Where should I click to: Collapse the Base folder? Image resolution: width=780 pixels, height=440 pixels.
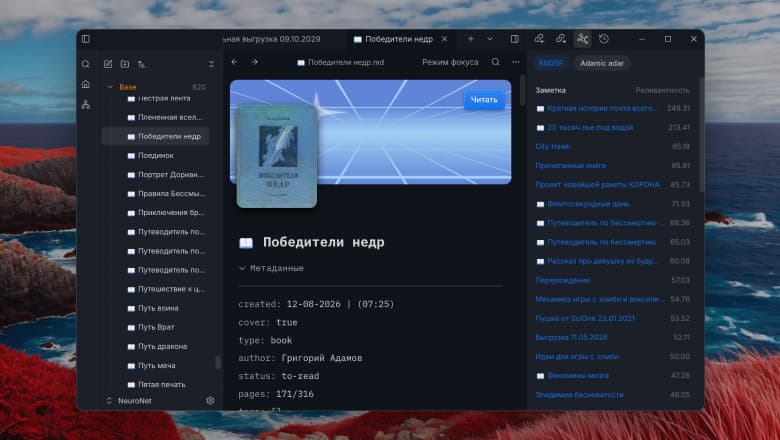(x=110, y=87)
